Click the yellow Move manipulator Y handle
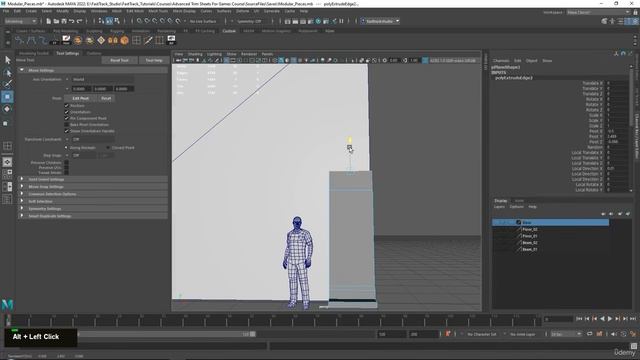Screen dimensions: 640x360 350,140
